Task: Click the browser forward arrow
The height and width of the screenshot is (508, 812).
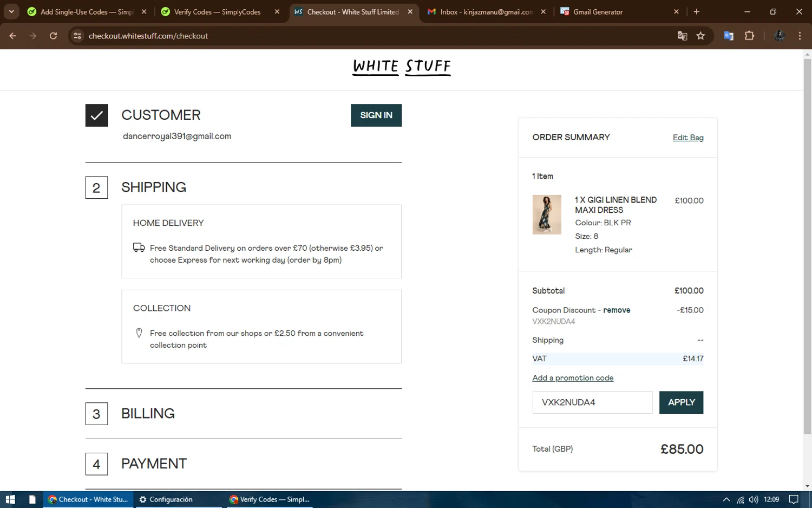Action: point(33,36)
